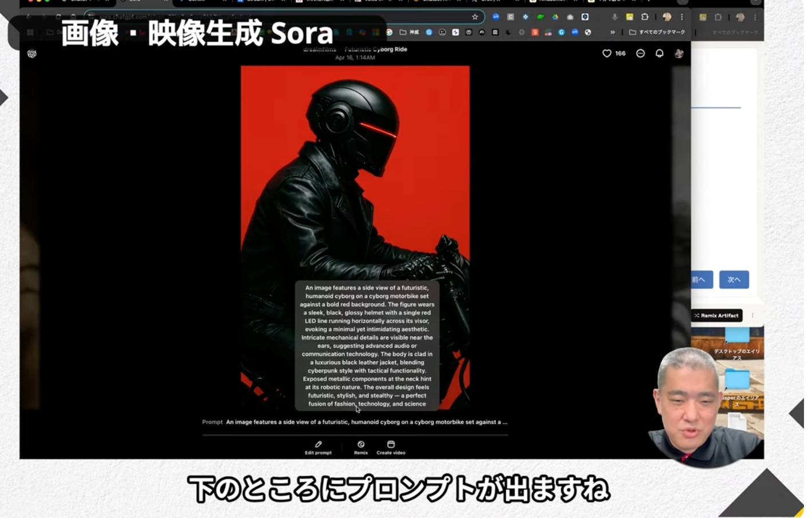Click the 166 likes count
This screenshot has height=518, width=812.
click(620, 53)
